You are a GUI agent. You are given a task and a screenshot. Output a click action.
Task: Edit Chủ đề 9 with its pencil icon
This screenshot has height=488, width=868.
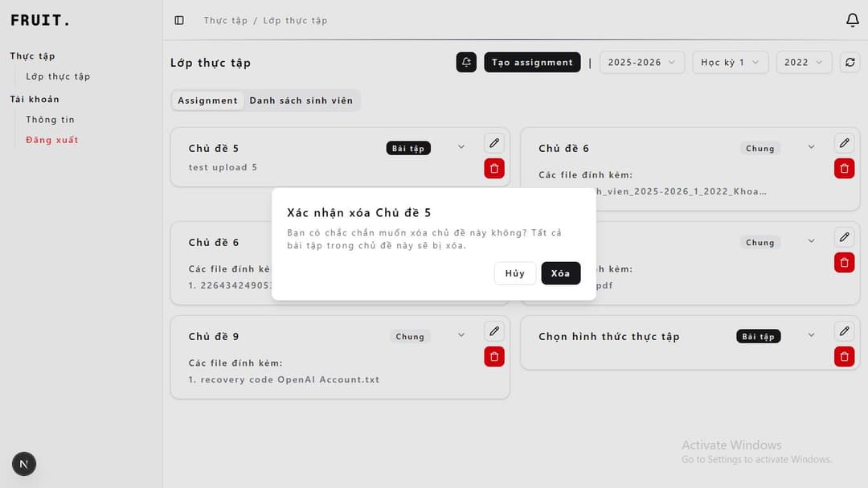(493, 330)
